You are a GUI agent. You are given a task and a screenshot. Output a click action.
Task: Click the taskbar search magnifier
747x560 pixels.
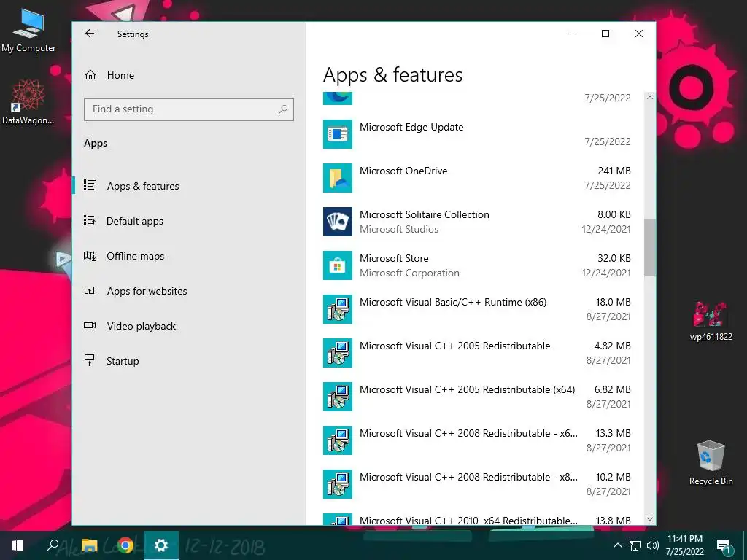coord(53,545)
